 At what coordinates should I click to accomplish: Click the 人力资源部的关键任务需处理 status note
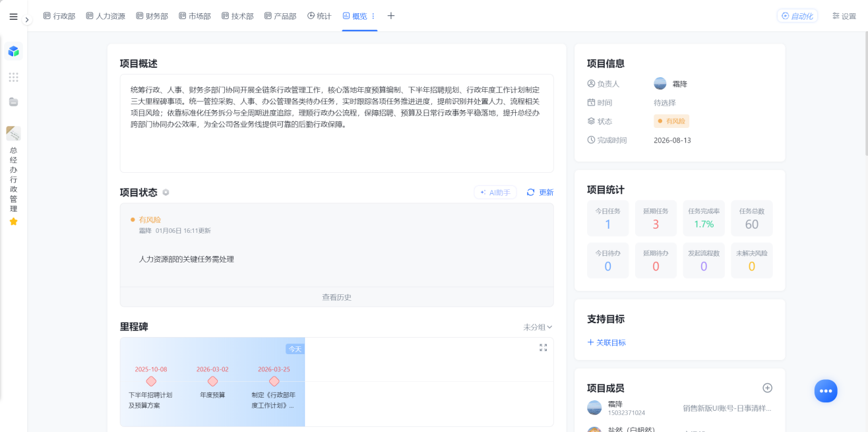point(187,259)
